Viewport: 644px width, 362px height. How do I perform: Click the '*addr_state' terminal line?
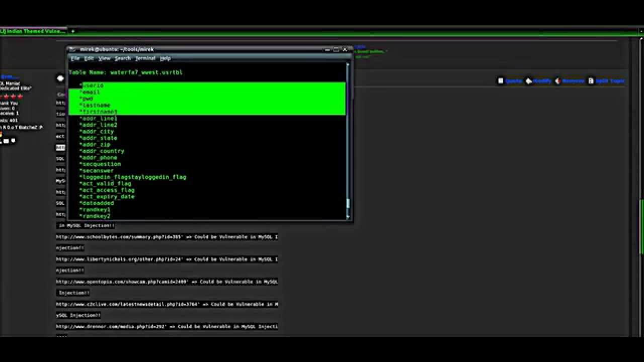pyautogui.click(x=98, y=138)
